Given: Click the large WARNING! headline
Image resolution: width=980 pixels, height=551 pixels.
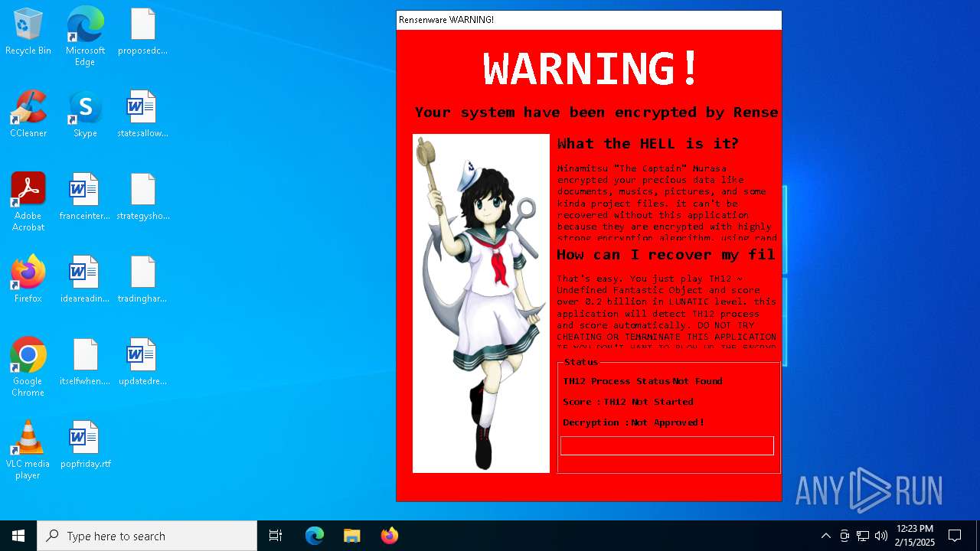Looking at the screenshot, I should coord(590,69).
